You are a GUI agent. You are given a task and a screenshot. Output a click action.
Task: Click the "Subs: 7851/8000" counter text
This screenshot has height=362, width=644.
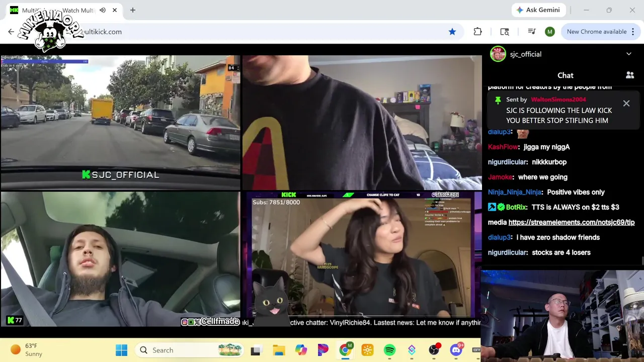[x=276, y=202]
